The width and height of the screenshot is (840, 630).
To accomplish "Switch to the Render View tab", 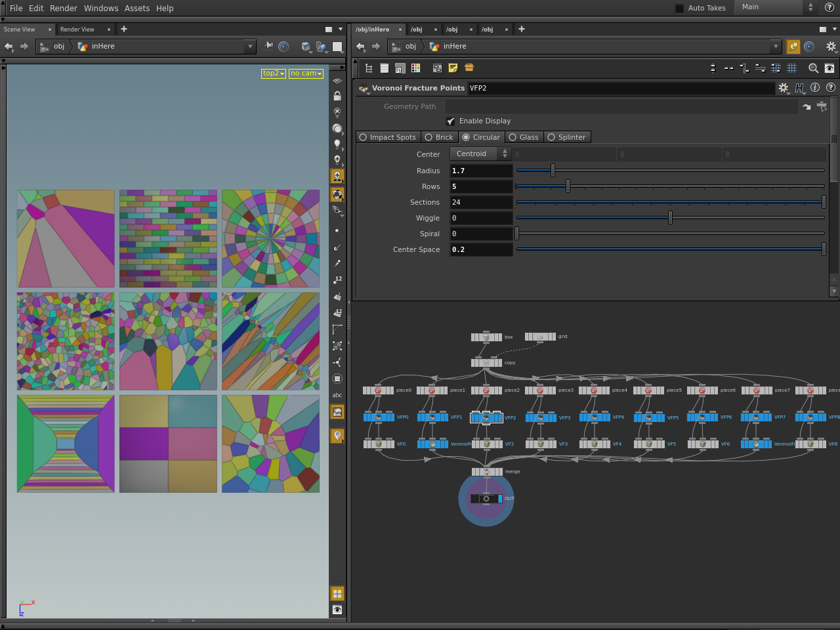I will pos(77,29).
